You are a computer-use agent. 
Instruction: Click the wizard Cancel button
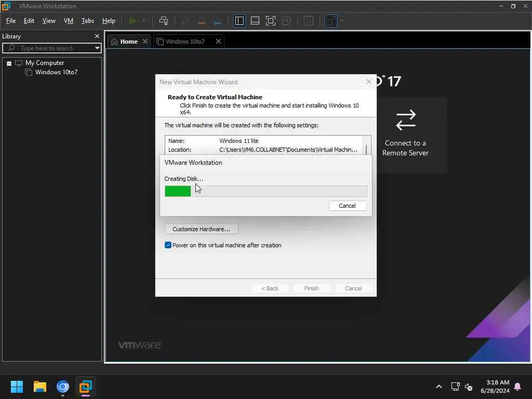(353, 288)
